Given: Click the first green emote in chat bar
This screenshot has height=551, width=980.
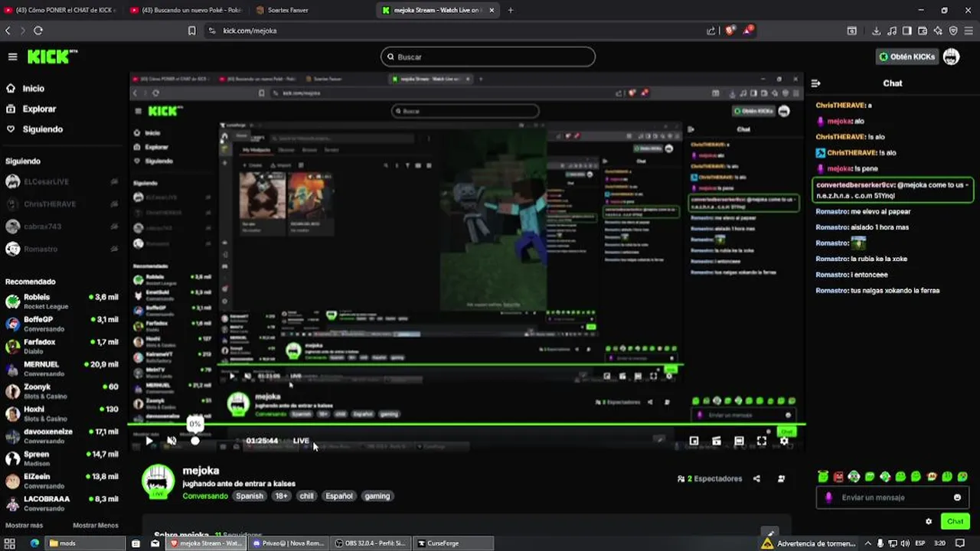Looking at the screenshot, I should point(823,477).
